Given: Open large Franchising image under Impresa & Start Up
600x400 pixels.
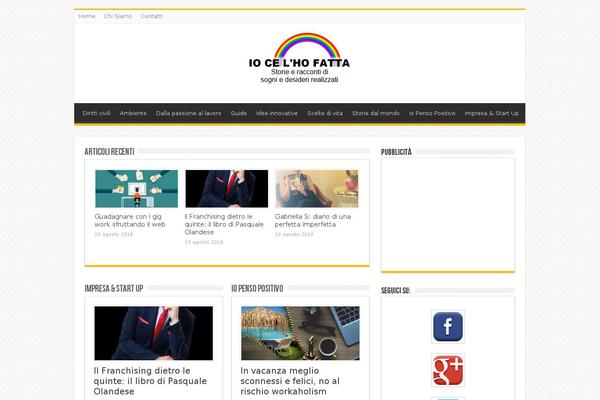Looking at the screenshot, I should point(154,333).
